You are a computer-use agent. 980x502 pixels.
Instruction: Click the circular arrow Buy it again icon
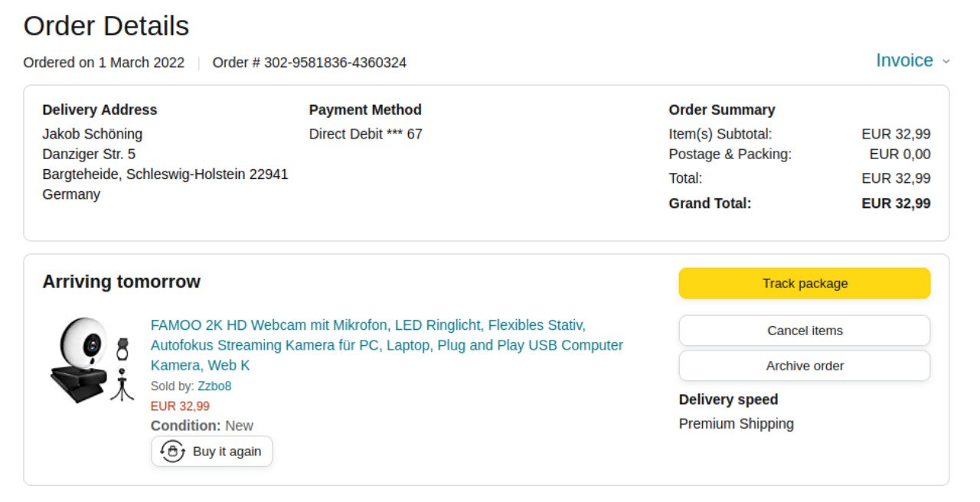[x=172, y=451]
